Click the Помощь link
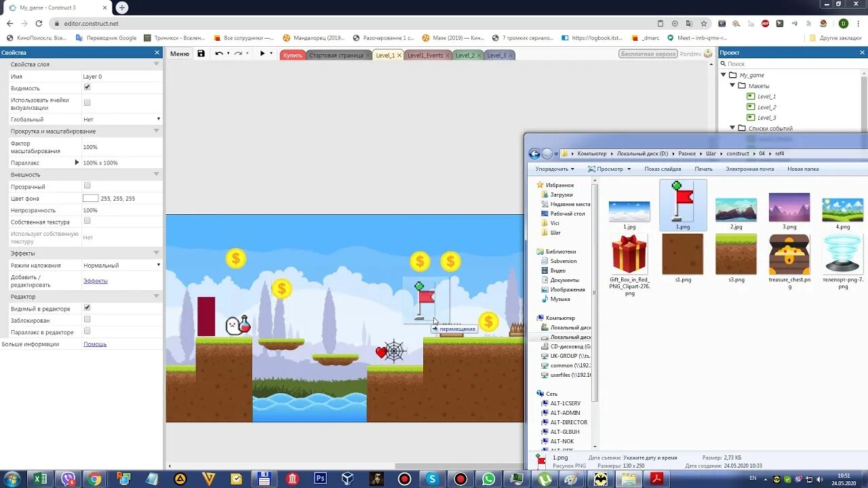 (95, 344)
